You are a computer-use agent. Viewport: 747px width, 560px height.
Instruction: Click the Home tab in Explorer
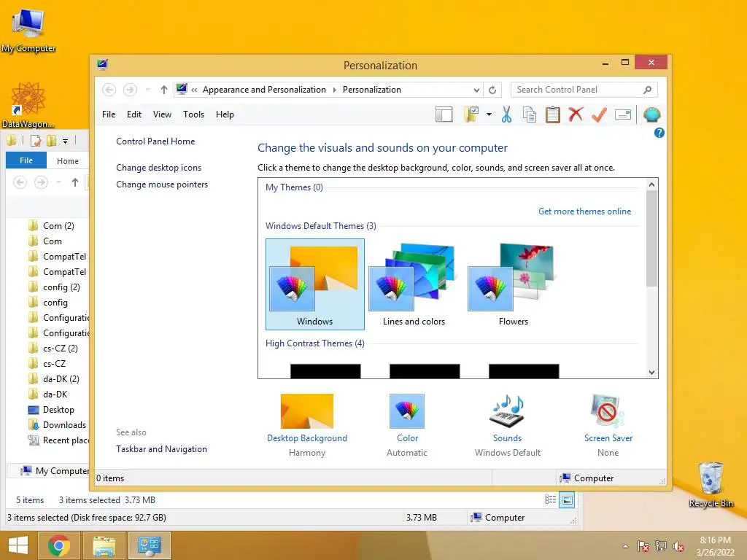[68, 161]
